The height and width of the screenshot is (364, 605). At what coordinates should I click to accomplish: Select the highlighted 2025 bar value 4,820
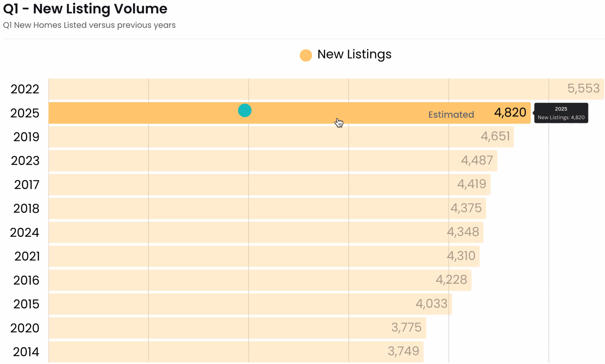pos(510,113)
